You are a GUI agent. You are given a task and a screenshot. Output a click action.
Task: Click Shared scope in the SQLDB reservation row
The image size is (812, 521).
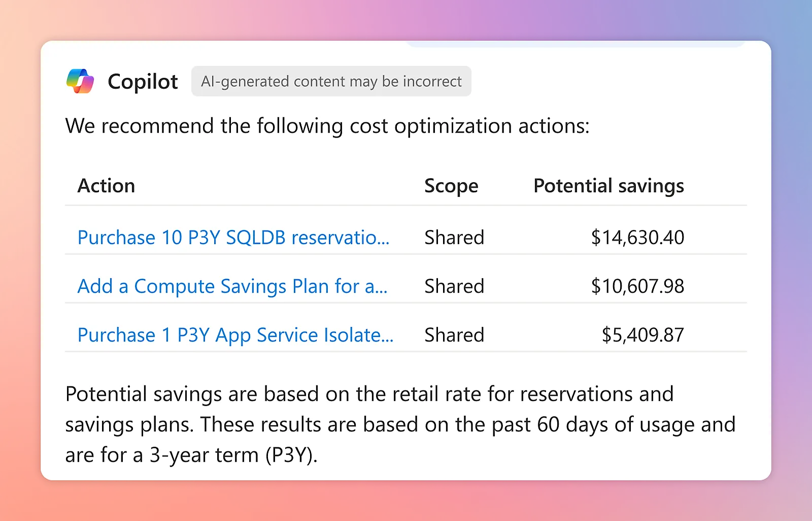454,238
